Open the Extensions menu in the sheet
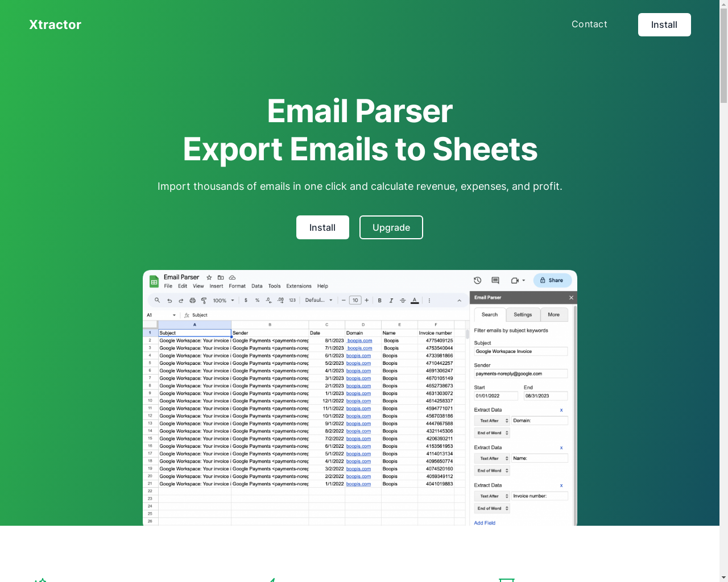The height and width of the screenshot is (582, 728). coord(299,286)
